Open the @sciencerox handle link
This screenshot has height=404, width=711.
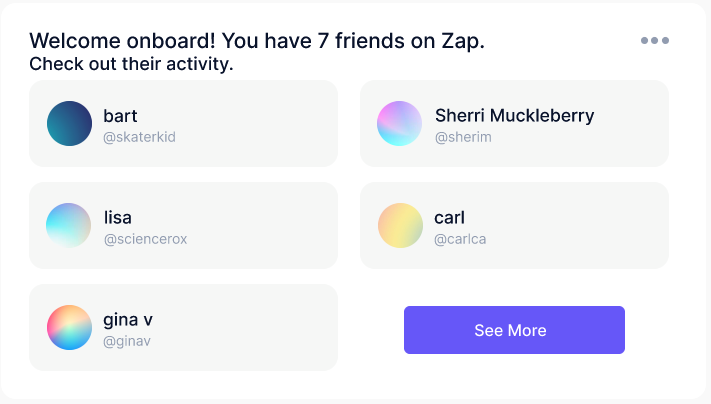coord(145,239)
